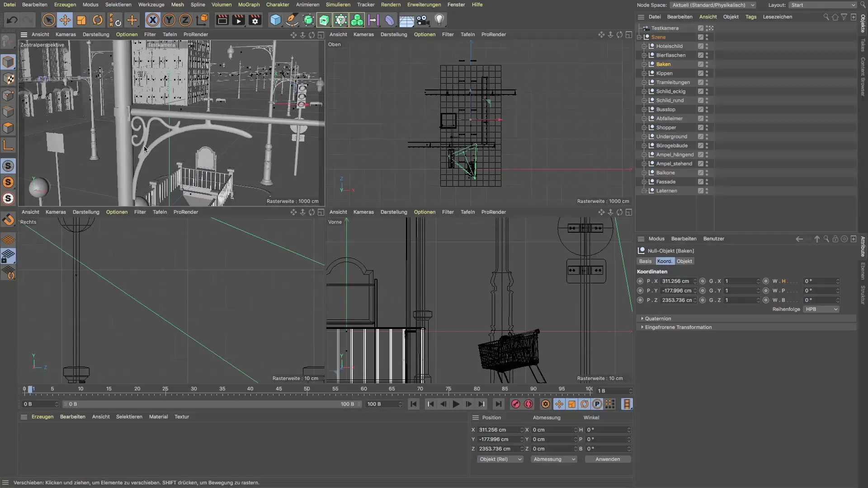This screenshot has height=488, width=868.
Task: Toggle Y axis lock
Action: (169, 20)
